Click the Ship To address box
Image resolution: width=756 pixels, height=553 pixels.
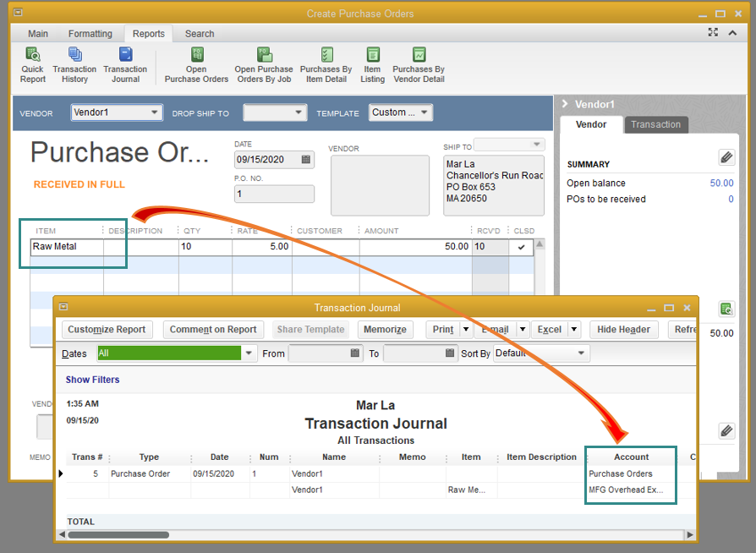tap(494, 185)
